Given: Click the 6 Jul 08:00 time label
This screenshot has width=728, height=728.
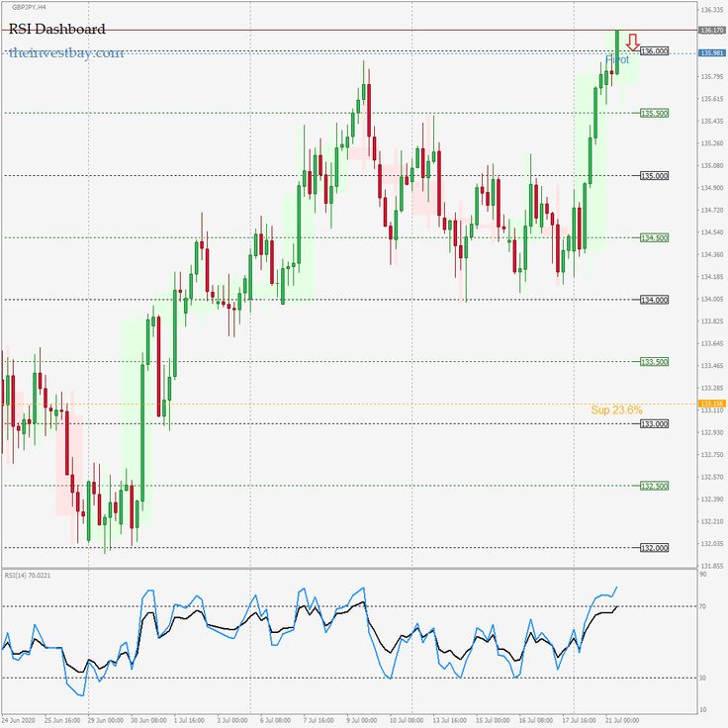Looking at the screenshot, I should tap(276, 720).
